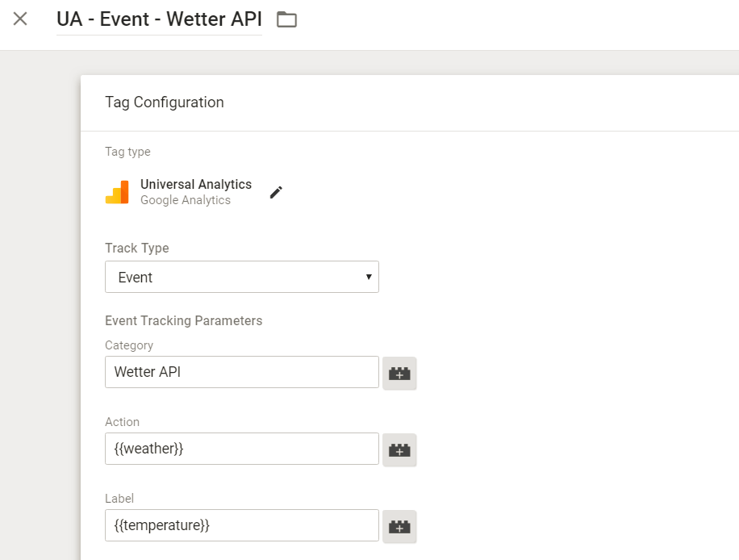Click the tag name 'UA - Event - Wetter API'
Viewport: 739px width, 560px height.
[x=159, y=19]
